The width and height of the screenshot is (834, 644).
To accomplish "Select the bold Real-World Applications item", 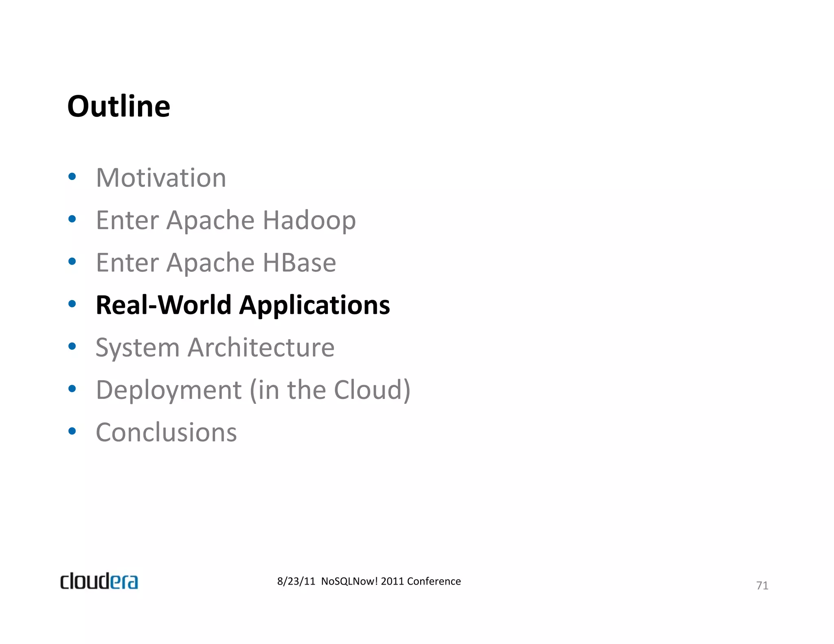I will (x=243, y=305).
